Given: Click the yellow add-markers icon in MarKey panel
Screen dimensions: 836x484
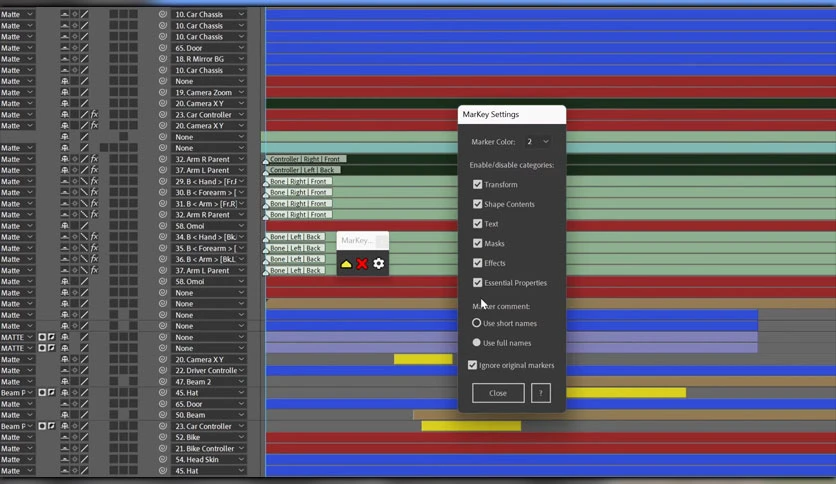Looking at the screenshot, I should (x=346, y=264).
